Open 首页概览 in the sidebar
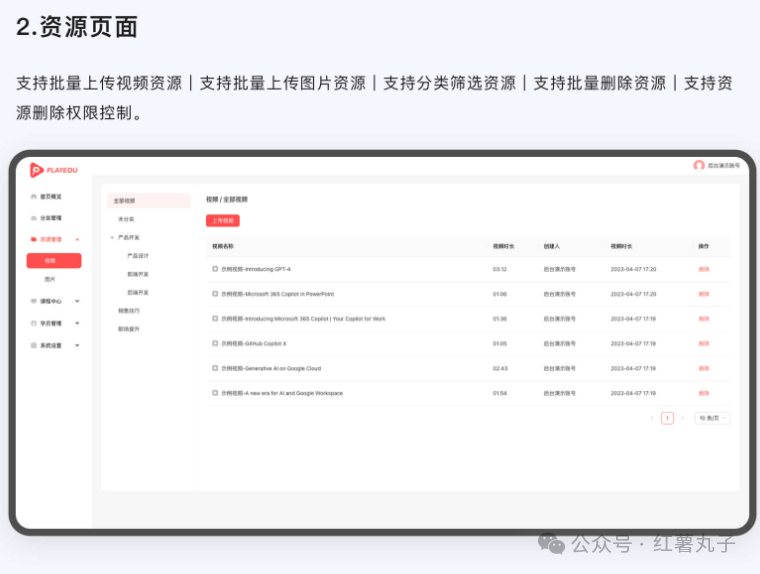 pyautogui.click(x=51, y=196)
